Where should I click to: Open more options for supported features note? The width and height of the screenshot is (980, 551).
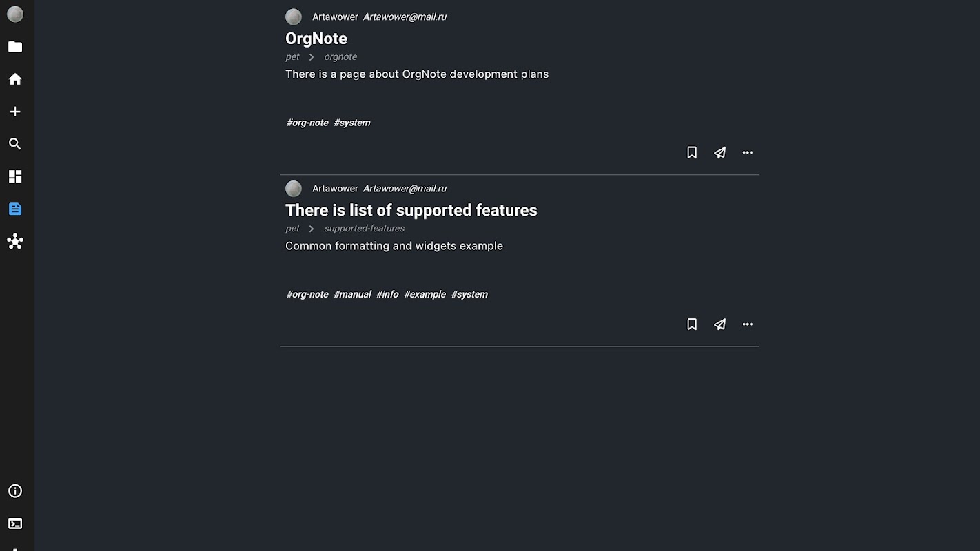pos(748,324)
